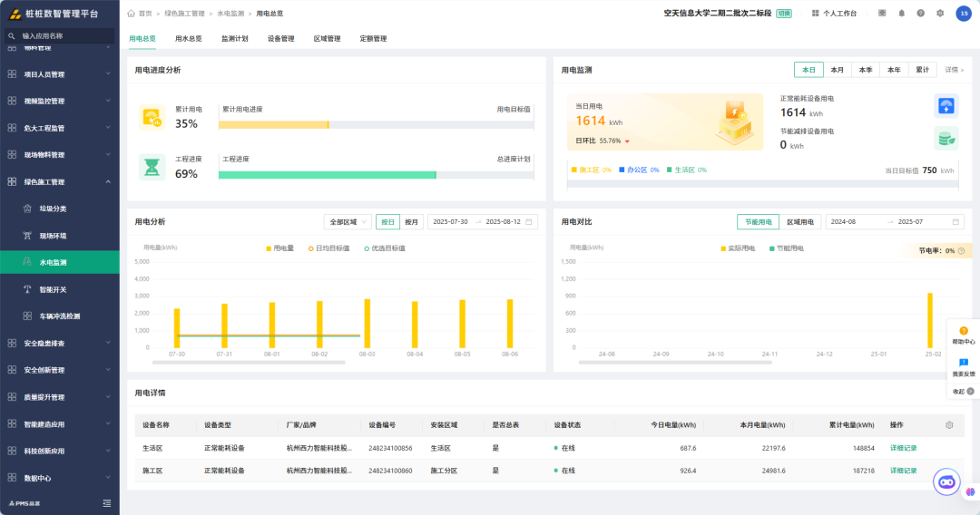Click the sidebar collapse menu icon

[107, 503]
